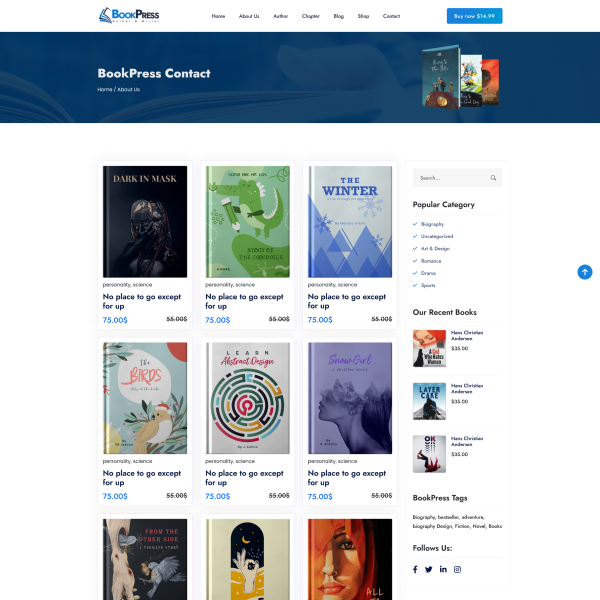The image size is (600, 600).
Task: Select the Art & Design category
Action: point(435,248)
